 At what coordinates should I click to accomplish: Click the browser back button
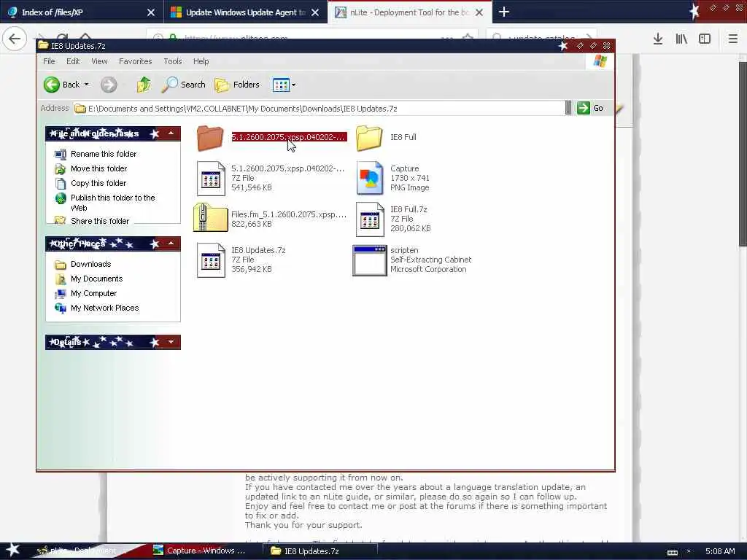tap(15, 39)
